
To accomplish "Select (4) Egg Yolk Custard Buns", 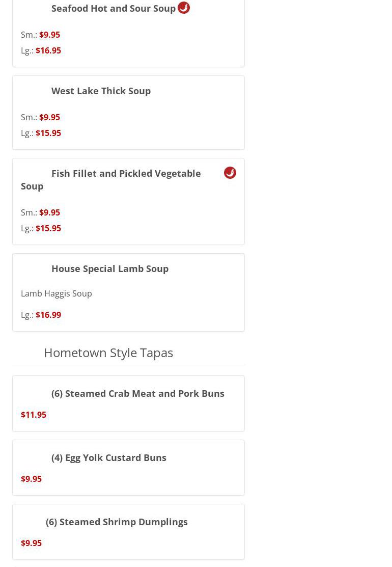I will point(108,457).
